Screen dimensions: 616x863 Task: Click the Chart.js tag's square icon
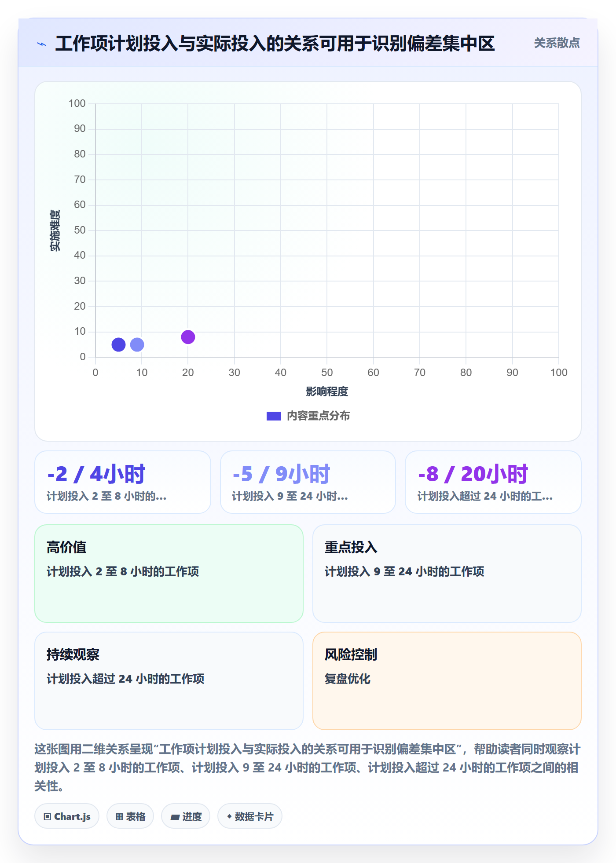click(x=48, y=817)
